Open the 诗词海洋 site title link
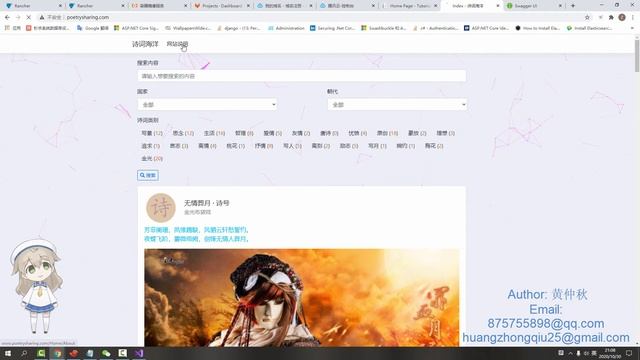 [145, 44]
